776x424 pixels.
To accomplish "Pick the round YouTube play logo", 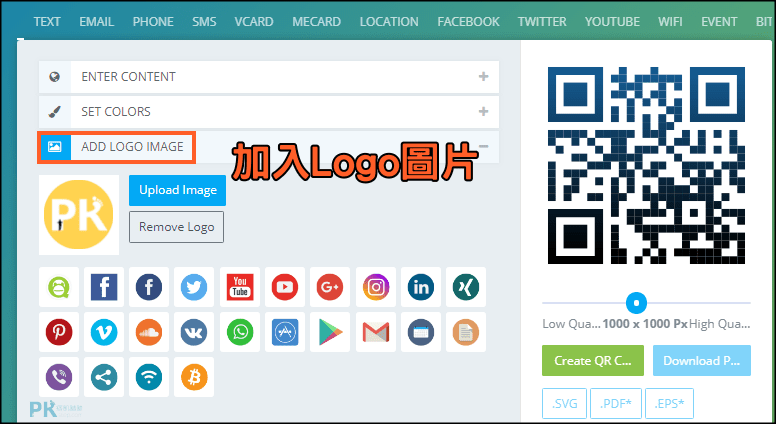I will [x=285, y=287].
